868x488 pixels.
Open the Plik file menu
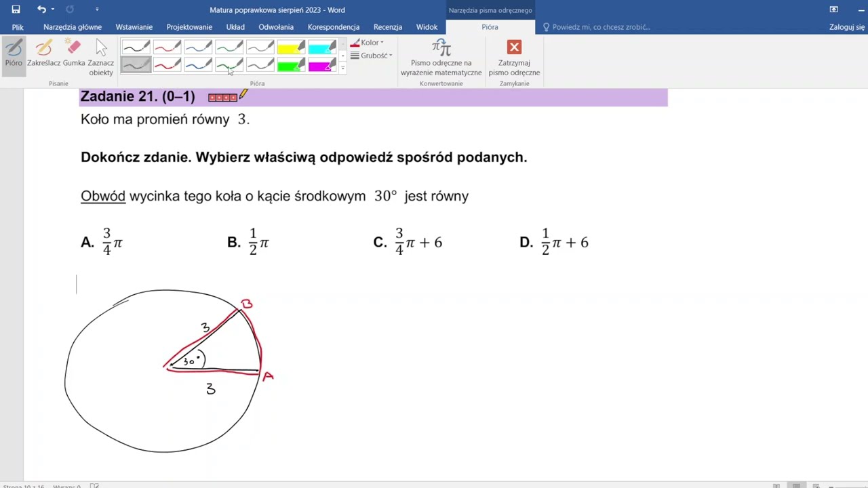click(x=18, y=27)
